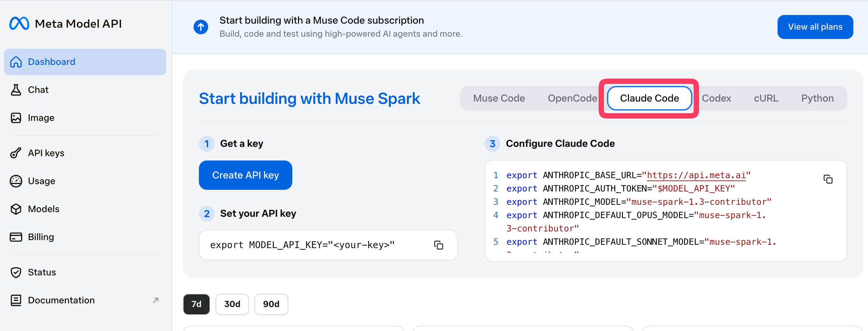The width and height of the screenshot is (868, 331).
Task: Click the Status shield icon
Action: pyautogui.click(x=16, y=272)
